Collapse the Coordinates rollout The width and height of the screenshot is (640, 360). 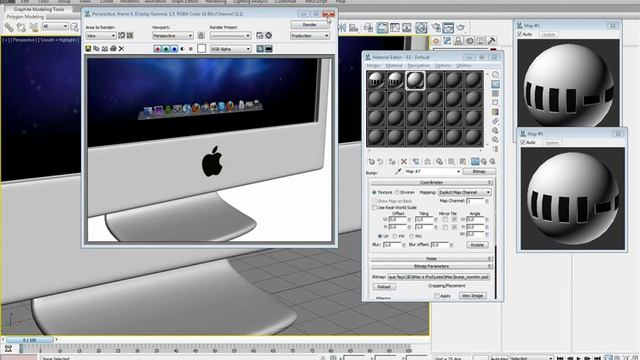click(x=431, y=182)
